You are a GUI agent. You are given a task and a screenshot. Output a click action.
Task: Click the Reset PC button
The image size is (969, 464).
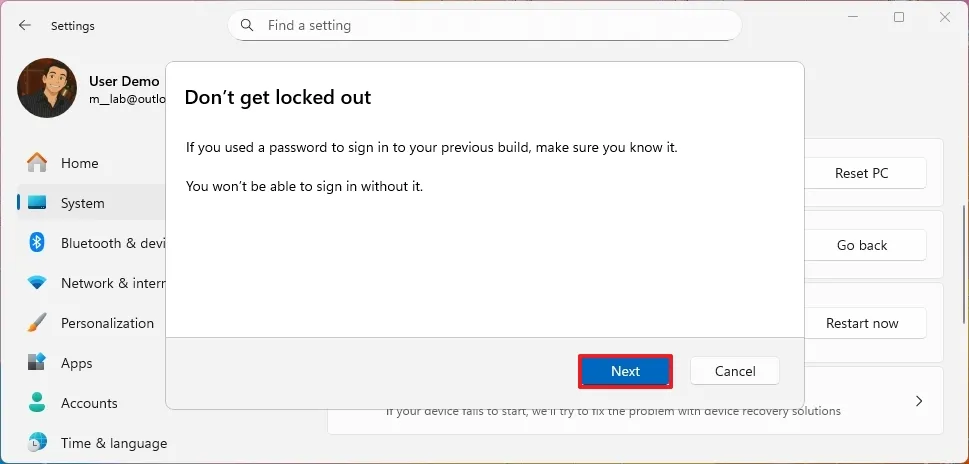click(861, 173)
